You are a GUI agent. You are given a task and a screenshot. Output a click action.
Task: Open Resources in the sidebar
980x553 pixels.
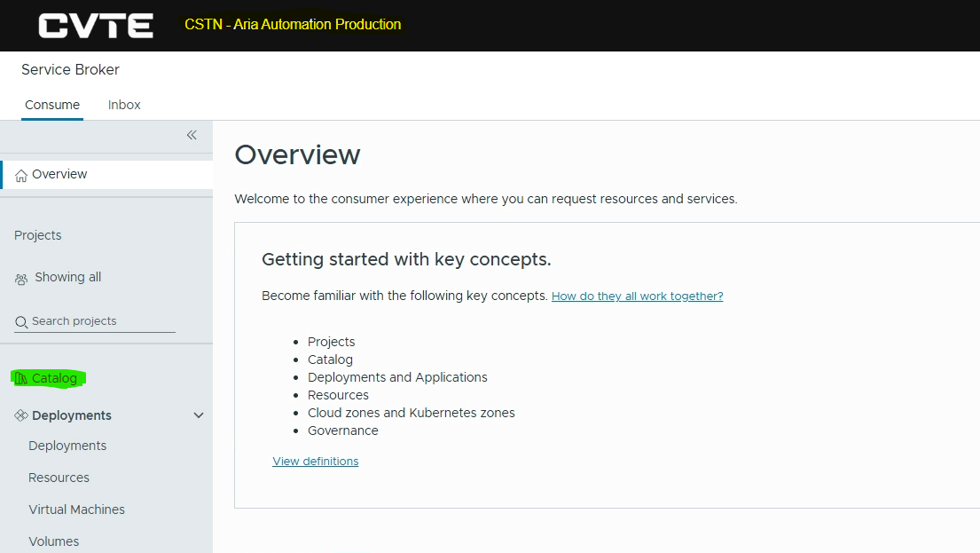pyautogui.click(x=59, y=478)
